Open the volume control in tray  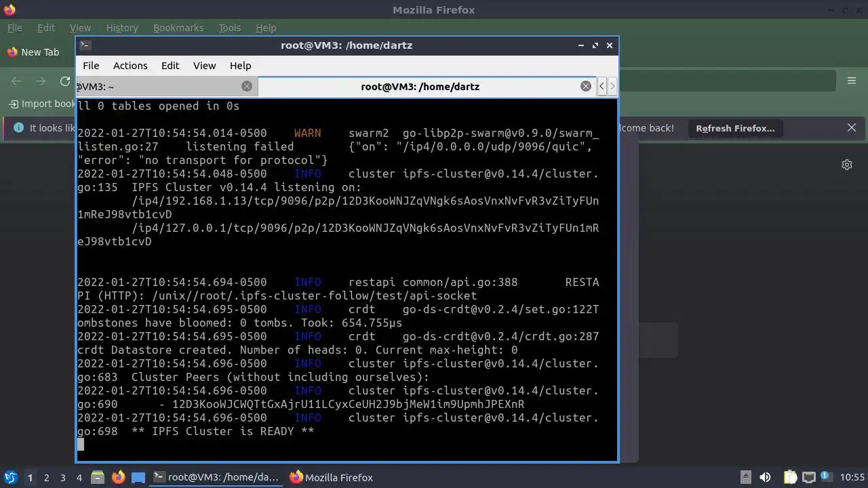pos(765,477)
